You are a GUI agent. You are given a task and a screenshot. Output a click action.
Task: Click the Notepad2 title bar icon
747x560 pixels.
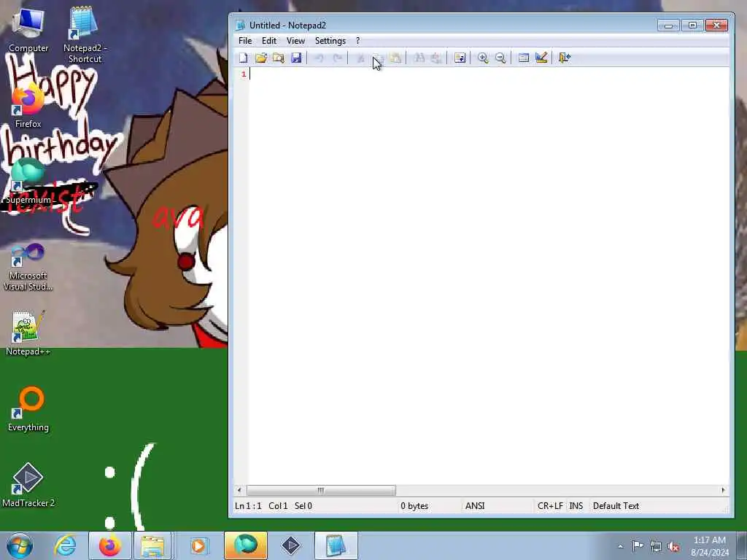pyautogui.click(x=241, y=26)
